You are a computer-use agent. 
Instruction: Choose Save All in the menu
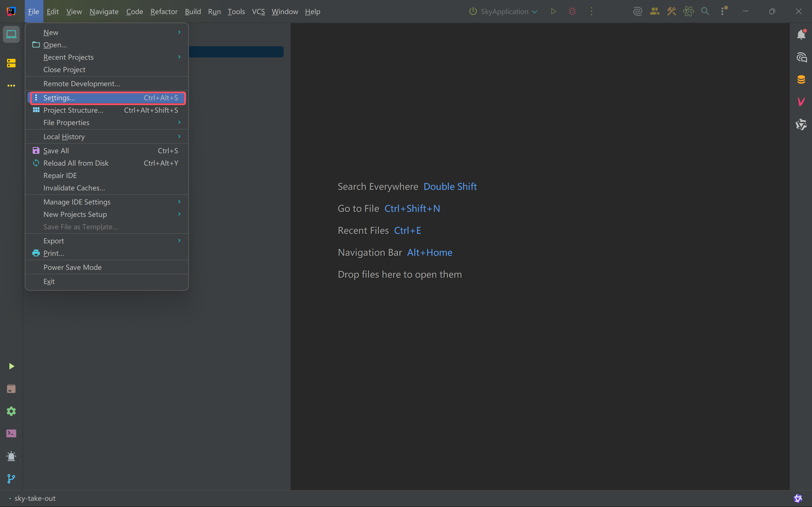click(55, 150)
